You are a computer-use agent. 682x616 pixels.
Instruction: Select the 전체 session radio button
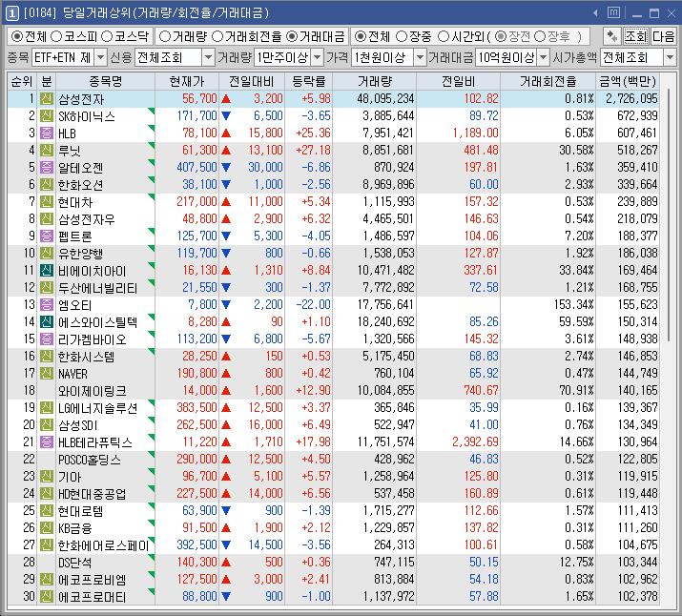[361, 36]
